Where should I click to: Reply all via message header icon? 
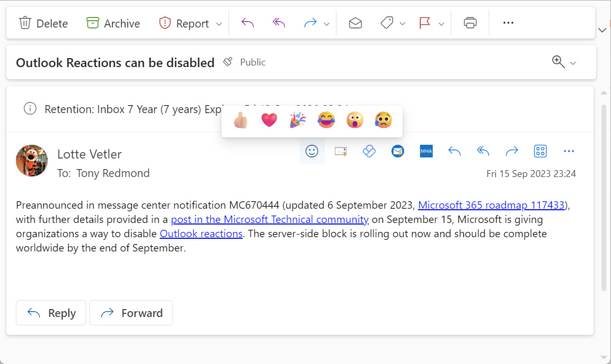point(483,151)
